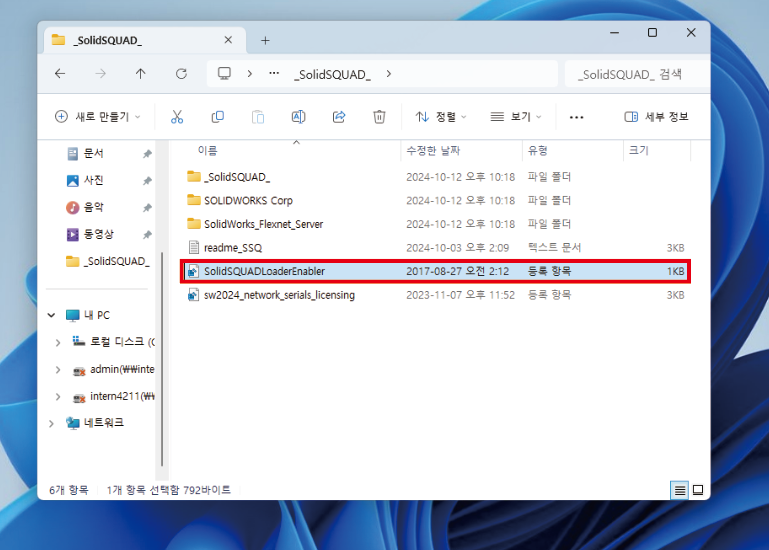The height and width of the screenshot is (550, 769).
Task: Click the sw2024_network_serials_licensing registry file icon
Action: click(194, 295)
